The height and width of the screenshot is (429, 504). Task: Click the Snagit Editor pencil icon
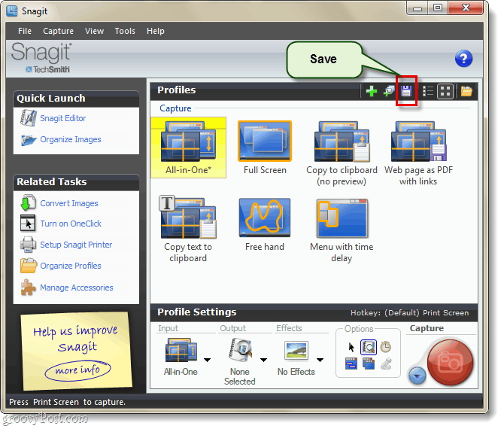pyautogui.click(x=29, y=118)
